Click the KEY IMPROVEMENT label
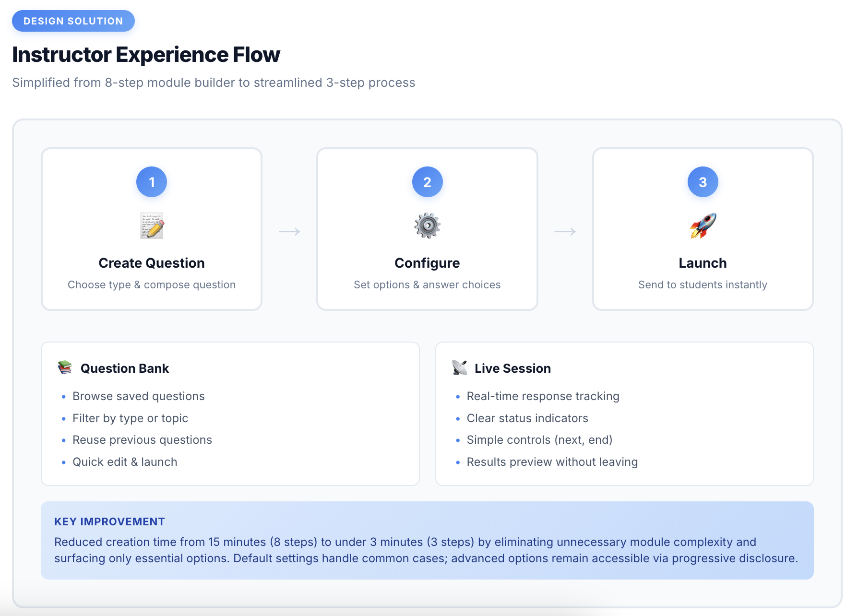Image resolution: width=858 pixels, height=616 pixels. click(109, 521)
